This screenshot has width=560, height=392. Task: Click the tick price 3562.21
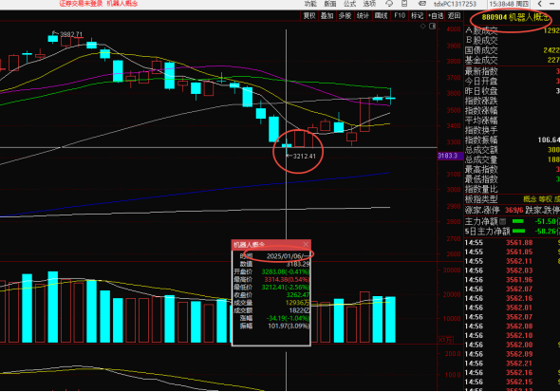[519, 364]
